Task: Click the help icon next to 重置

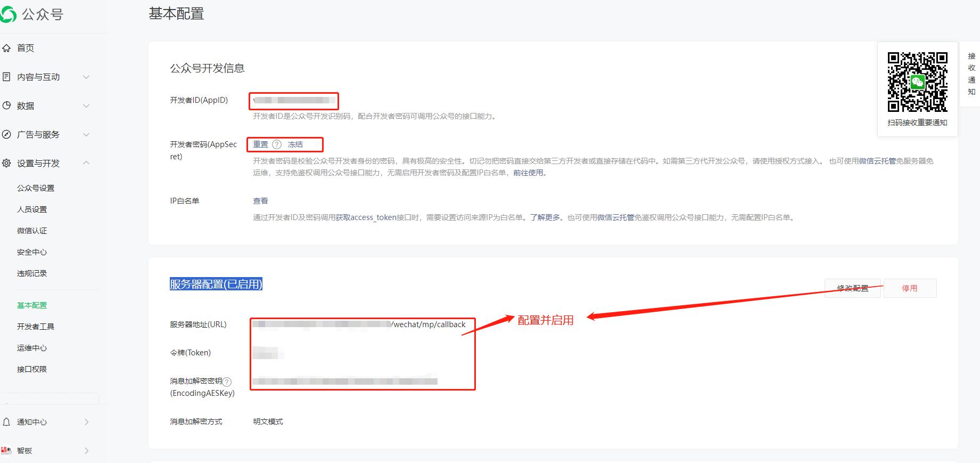Action: [277, 144]
